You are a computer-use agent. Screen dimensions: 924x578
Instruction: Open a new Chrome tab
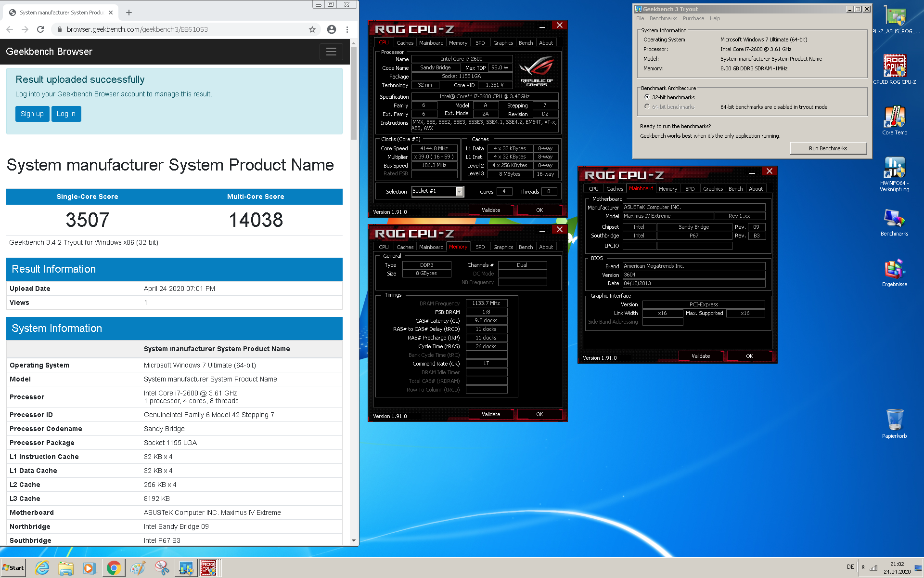(129, 13)
